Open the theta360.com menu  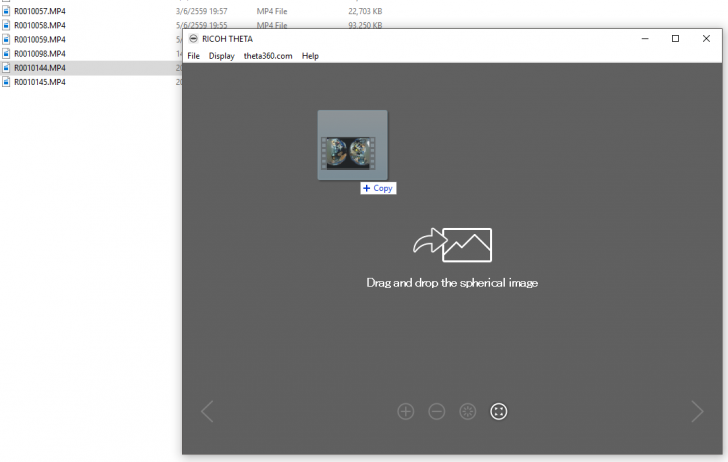click(268, 56)
